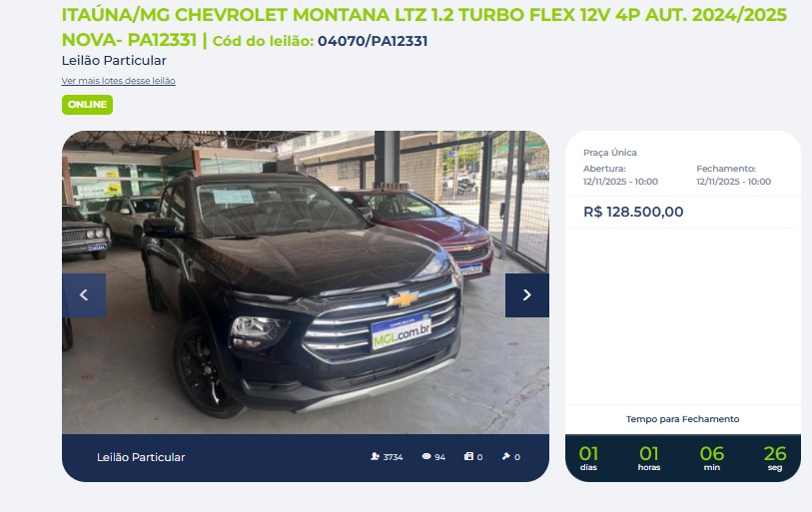Click the countdown horas counter
Image resolution: width=812 pixels, height=512 pixels.
click(649, 458)
